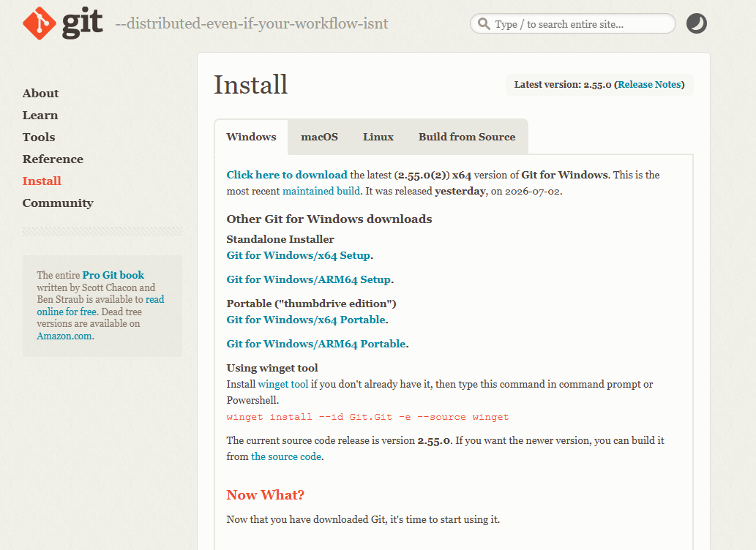The width and height of the screenshot is (756, 550).
Task: Open the Amazon.com link
Action: pyautogui.click(x=64, y=336)
